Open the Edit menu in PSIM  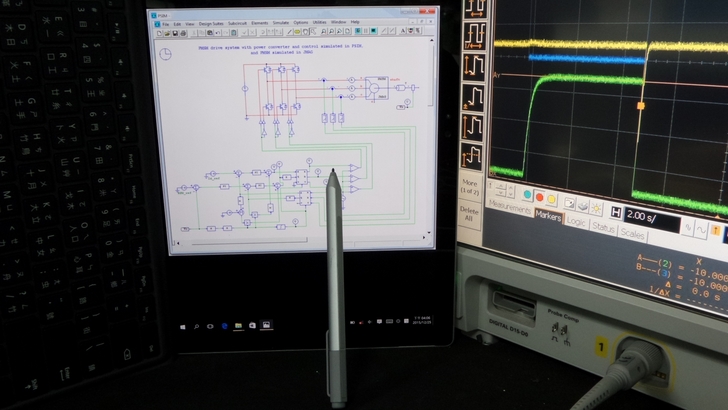[177, 24]
